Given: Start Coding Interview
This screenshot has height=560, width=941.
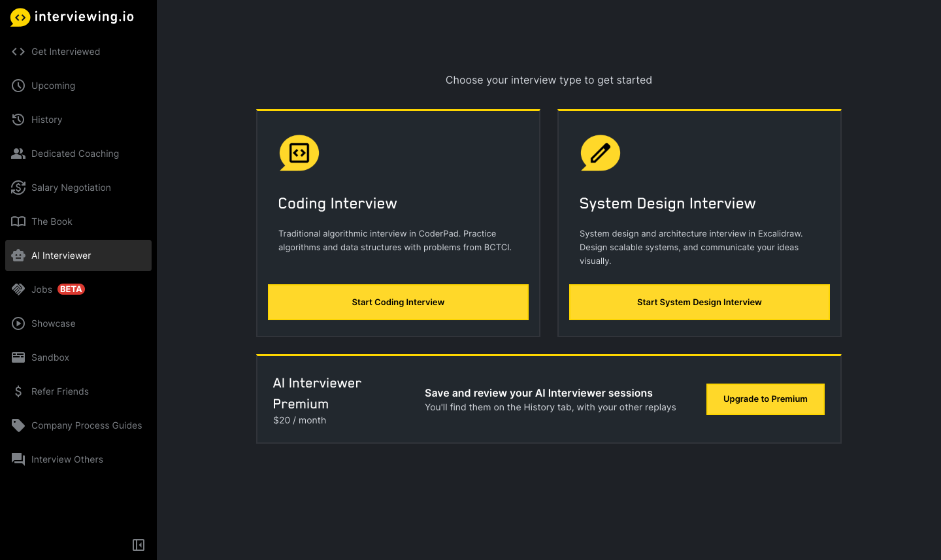Looking at the screenshot, I should click(398, 302).
